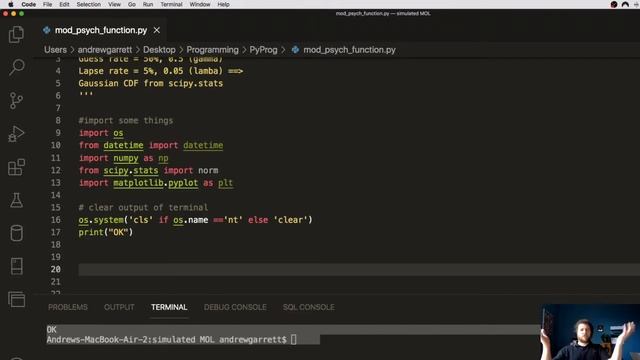Place cursor on empty line 20
This screenshot has height=360, width=640.
click(x=359, y=269)
